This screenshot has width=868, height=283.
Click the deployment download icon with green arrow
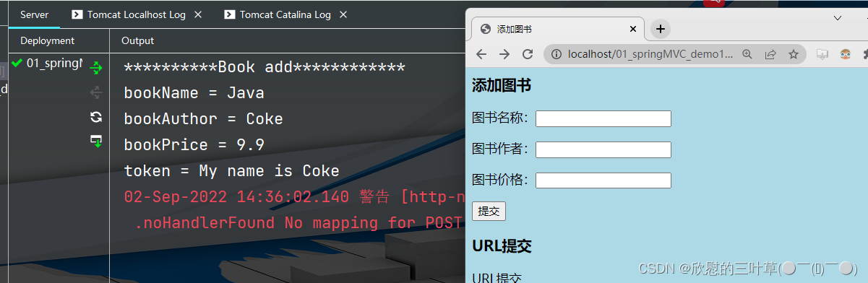[x=96, y=141]
